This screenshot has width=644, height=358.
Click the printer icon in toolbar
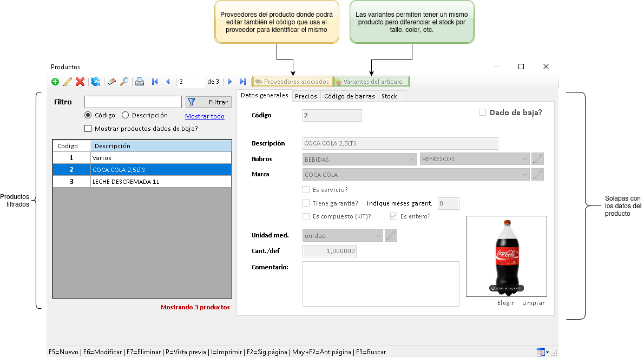pyautogui.click(x=140, y=82)
